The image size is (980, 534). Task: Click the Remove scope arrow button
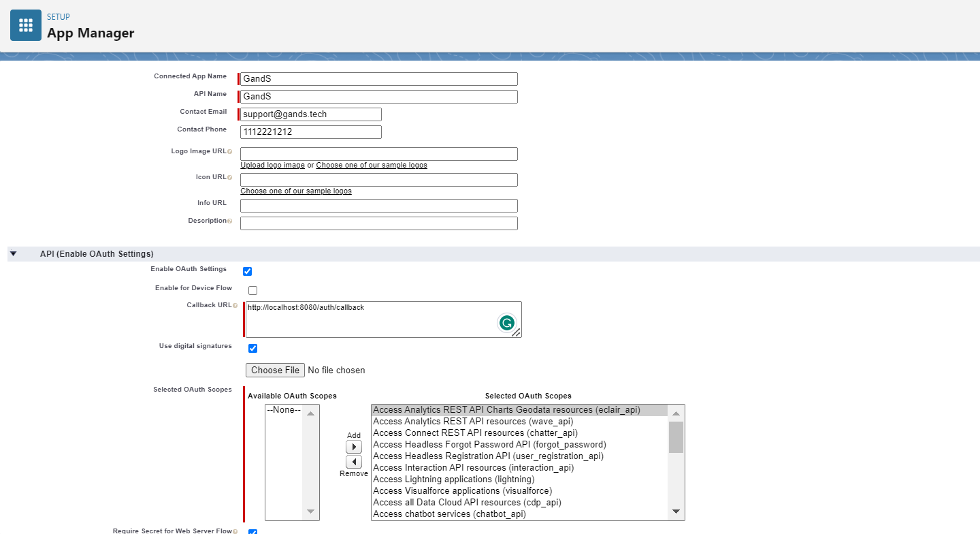pos(354,462)
